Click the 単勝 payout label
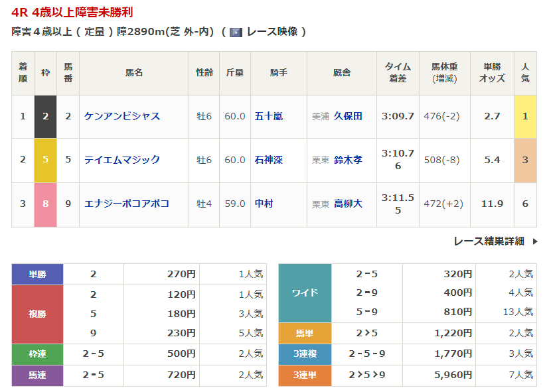 37,274
